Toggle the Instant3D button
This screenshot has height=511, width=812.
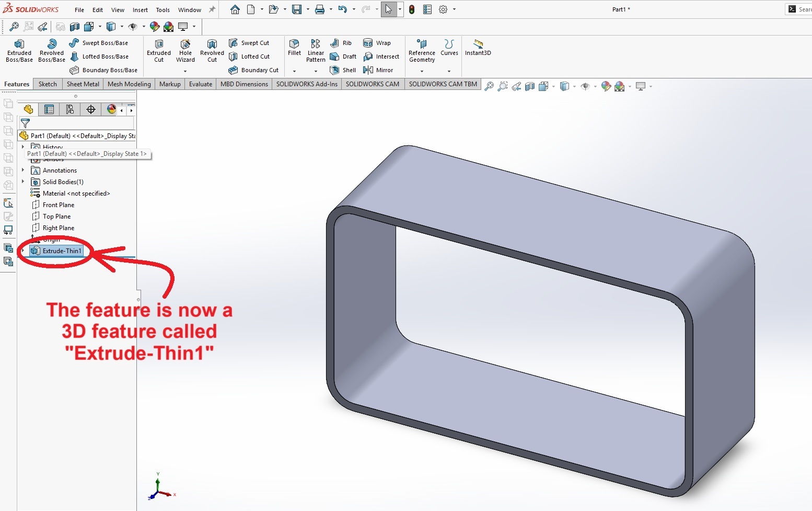click(x=478, y=47)
